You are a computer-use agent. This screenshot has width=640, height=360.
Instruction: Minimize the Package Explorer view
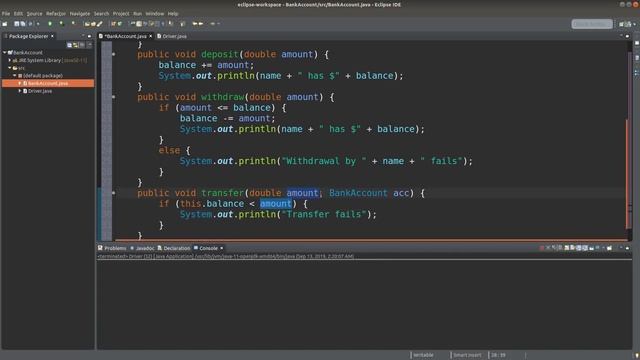click(83, 36)
